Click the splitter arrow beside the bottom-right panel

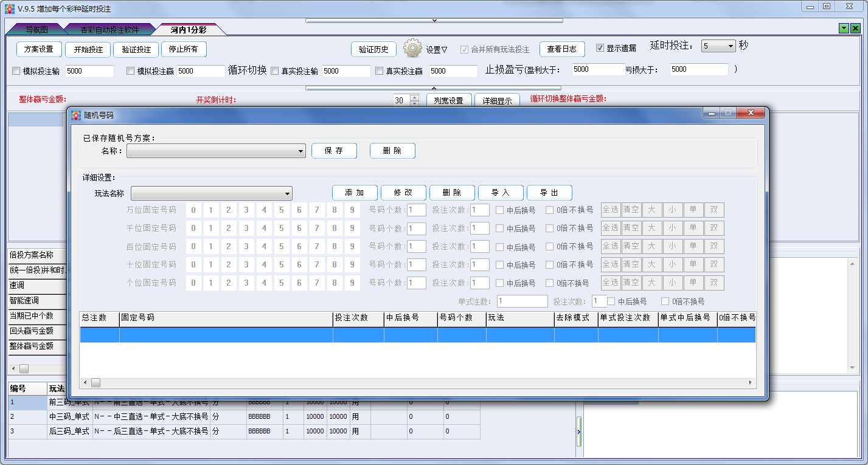click(579, 431)
